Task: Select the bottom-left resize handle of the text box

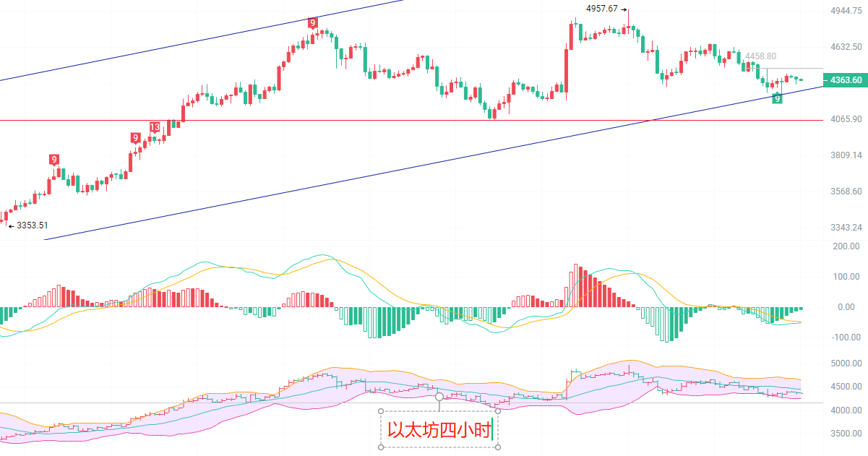Action: coord(381,447)
